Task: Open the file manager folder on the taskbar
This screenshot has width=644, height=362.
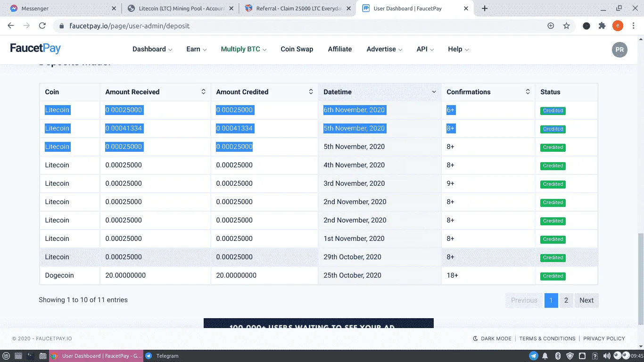Action: [x=42, y=356]
